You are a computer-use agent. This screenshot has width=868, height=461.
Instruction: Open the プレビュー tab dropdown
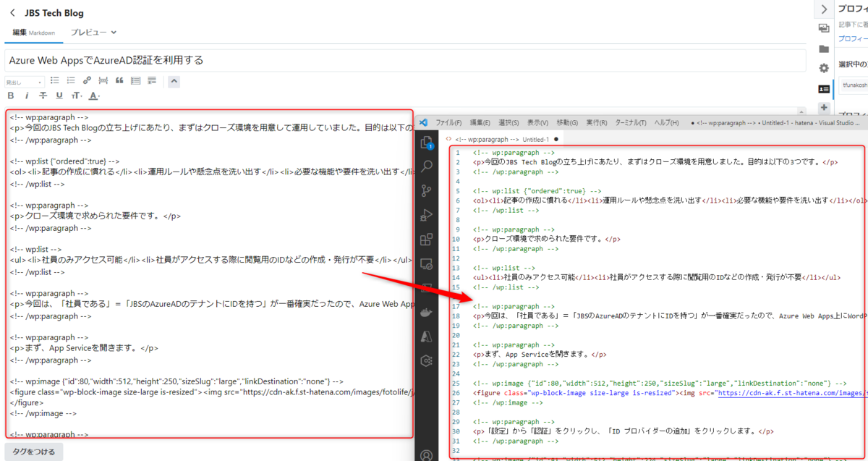(93, 33)
